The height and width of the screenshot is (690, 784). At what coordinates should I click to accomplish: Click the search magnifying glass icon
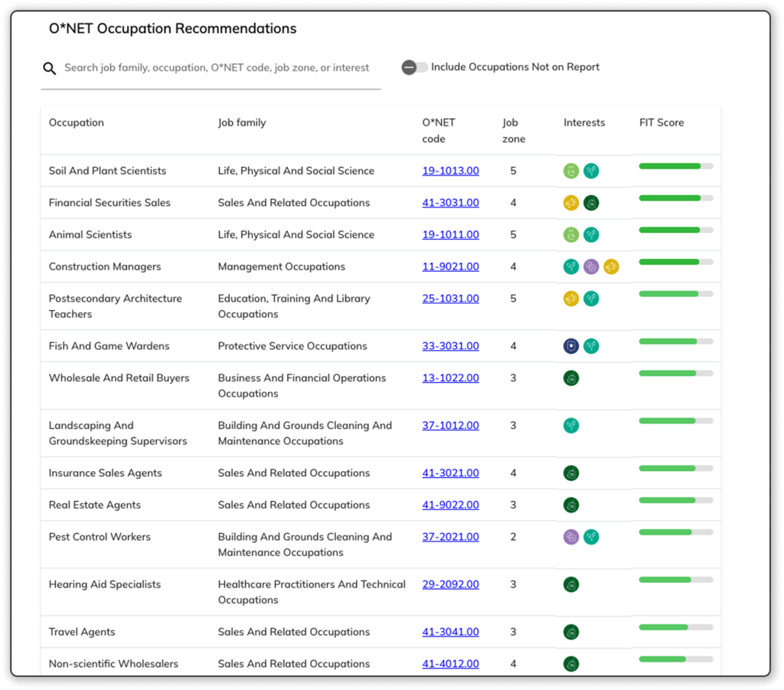tap(50, 68)
